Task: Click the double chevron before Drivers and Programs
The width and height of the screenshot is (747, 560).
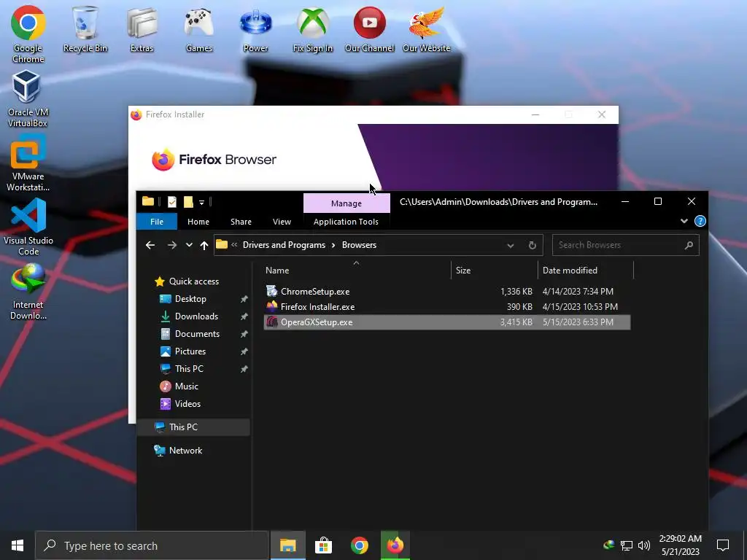Action: (234, 245)
